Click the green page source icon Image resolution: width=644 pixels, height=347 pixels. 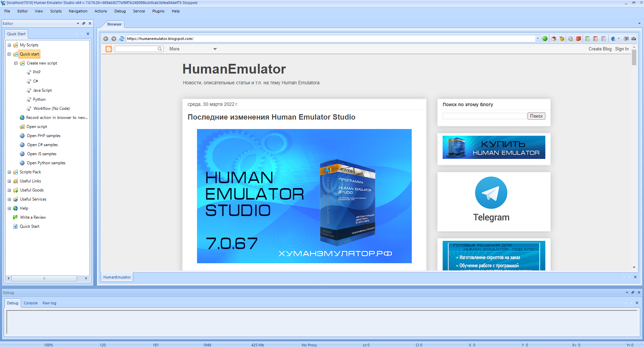(x=587, y=38)
